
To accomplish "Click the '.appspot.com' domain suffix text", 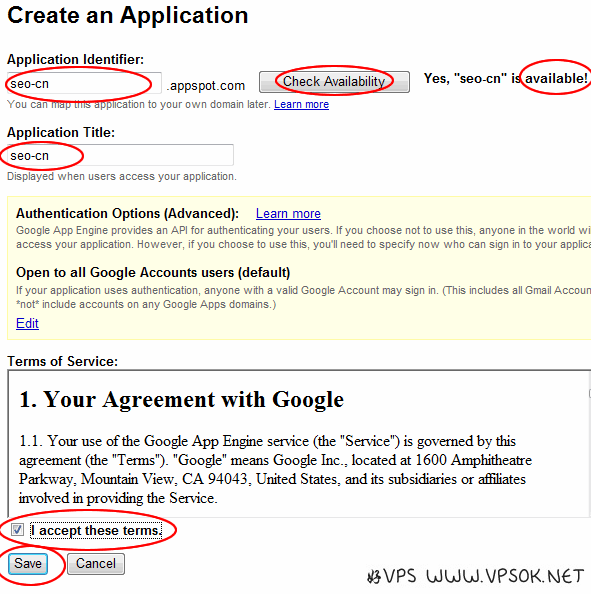I will (x=206, y=86).
